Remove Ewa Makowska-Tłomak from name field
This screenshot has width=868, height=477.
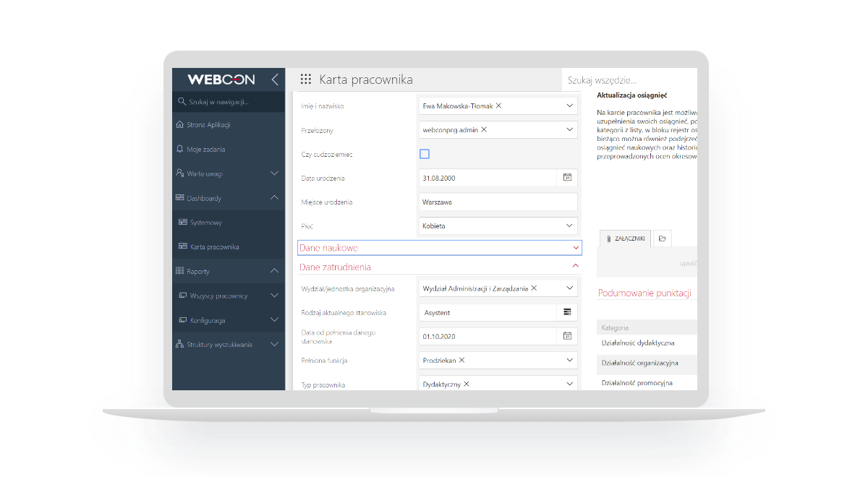point(499,106)
